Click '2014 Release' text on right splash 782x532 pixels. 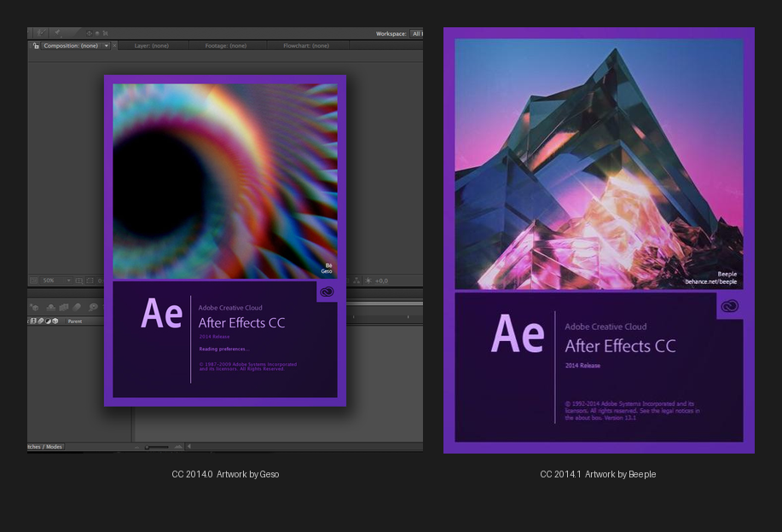(582, 366)
